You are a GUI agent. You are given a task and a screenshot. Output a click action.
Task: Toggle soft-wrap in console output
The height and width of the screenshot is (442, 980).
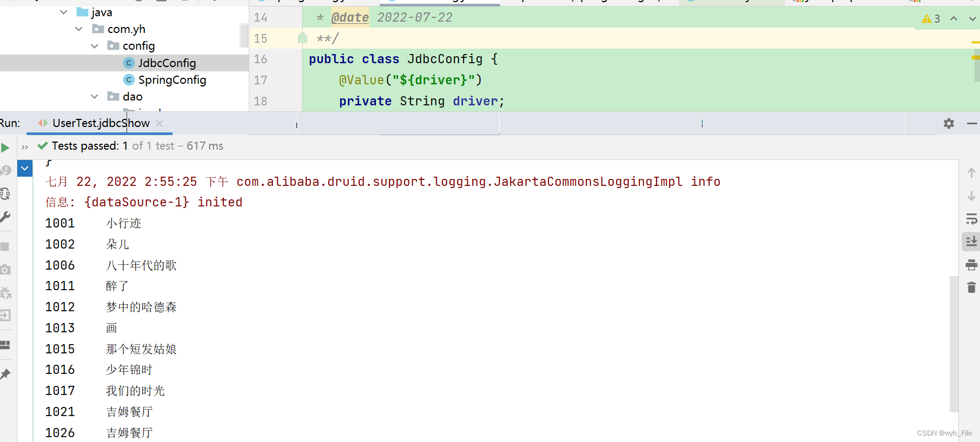pos(971,219)
